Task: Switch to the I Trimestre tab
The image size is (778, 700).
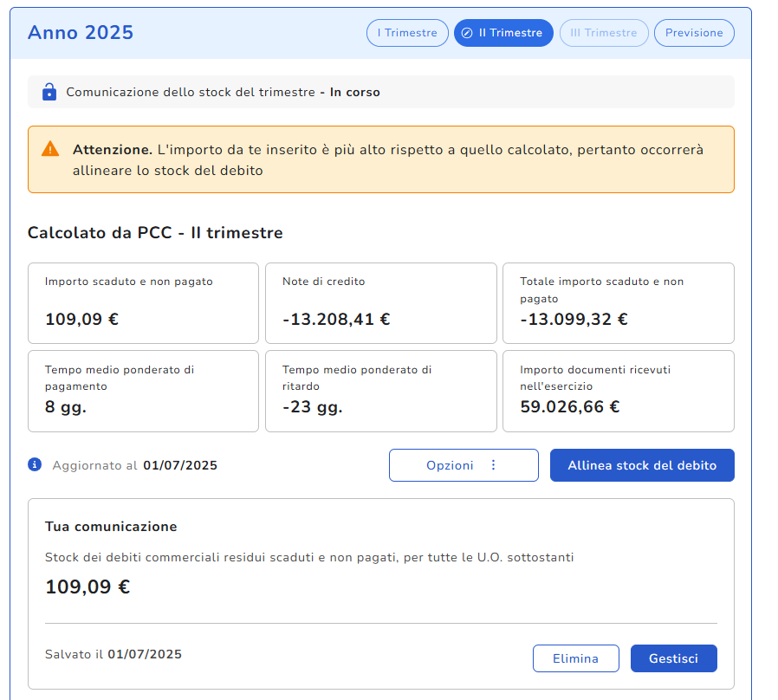Action: 407,33
